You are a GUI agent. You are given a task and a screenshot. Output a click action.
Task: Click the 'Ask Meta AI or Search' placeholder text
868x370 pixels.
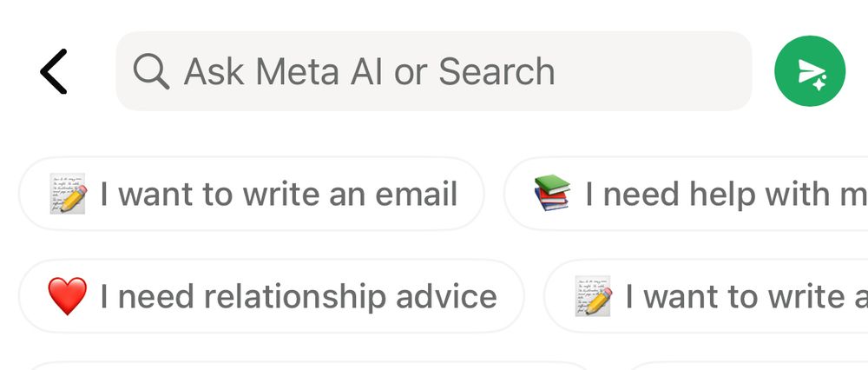click(369, 71)
